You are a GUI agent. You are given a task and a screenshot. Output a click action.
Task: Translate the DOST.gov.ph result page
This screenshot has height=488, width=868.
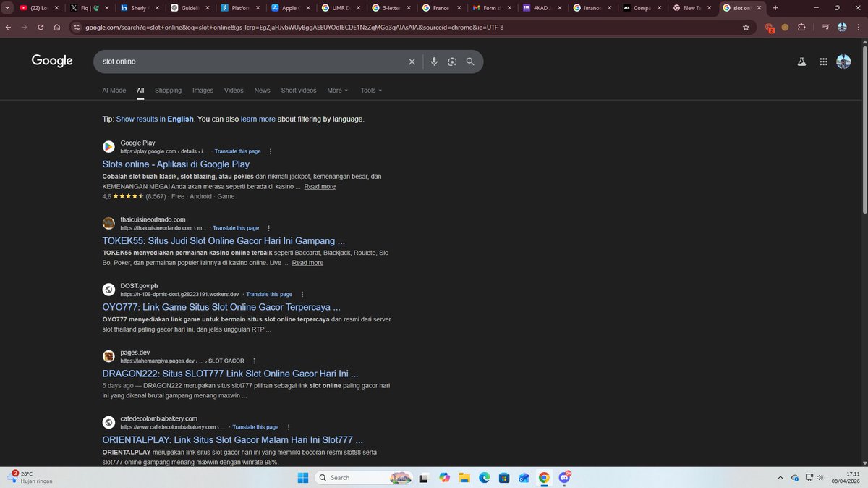click(269, 295)
